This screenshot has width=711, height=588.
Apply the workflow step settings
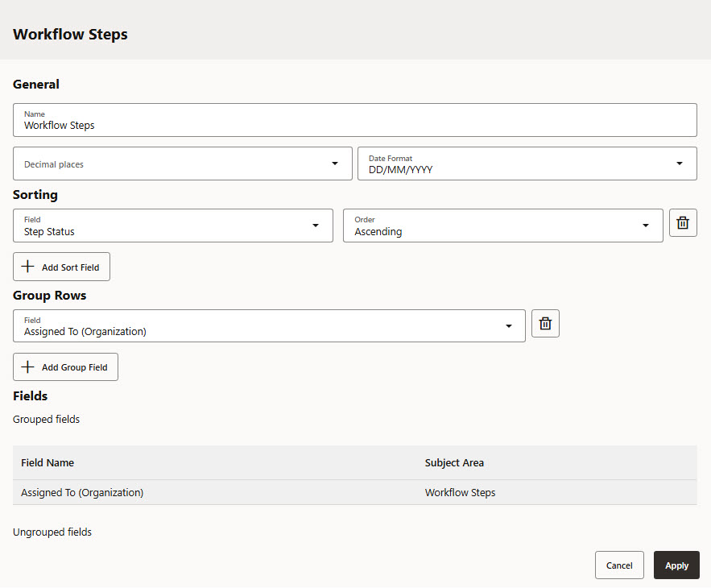point(676,565)
